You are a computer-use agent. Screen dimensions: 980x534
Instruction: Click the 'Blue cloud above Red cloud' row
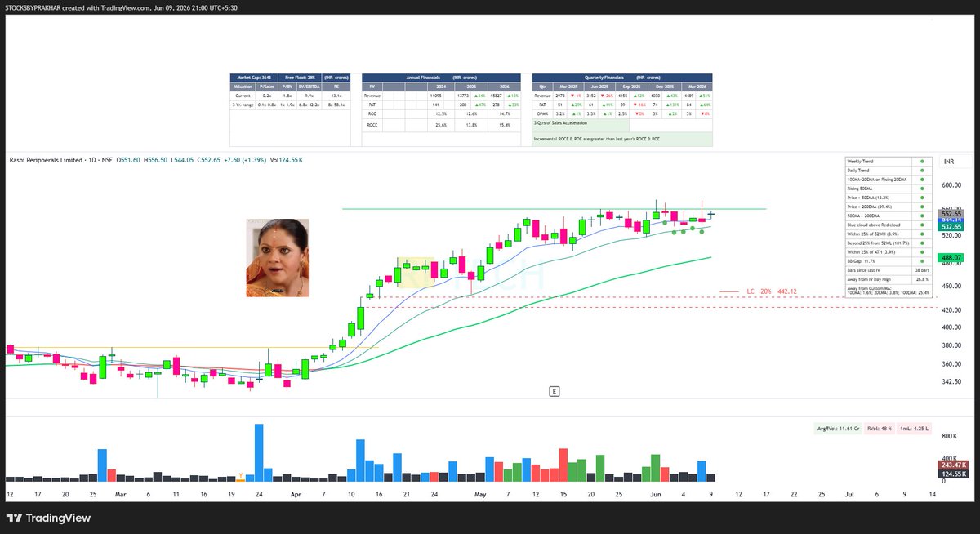(x=889, y=225)
